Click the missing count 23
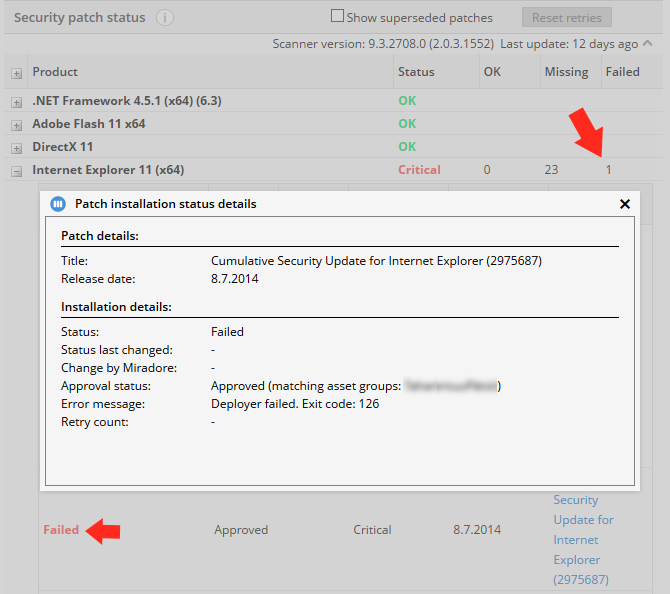The image size is (670, 594). [551, 170]
